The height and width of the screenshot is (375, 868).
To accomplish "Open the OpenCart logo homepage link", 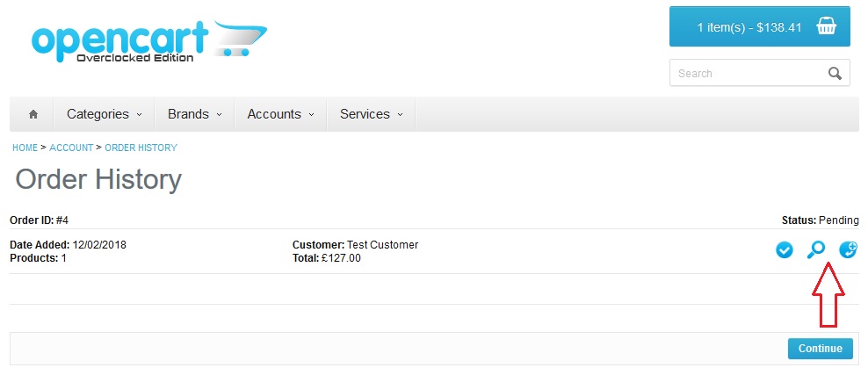I will pos(149,41).
